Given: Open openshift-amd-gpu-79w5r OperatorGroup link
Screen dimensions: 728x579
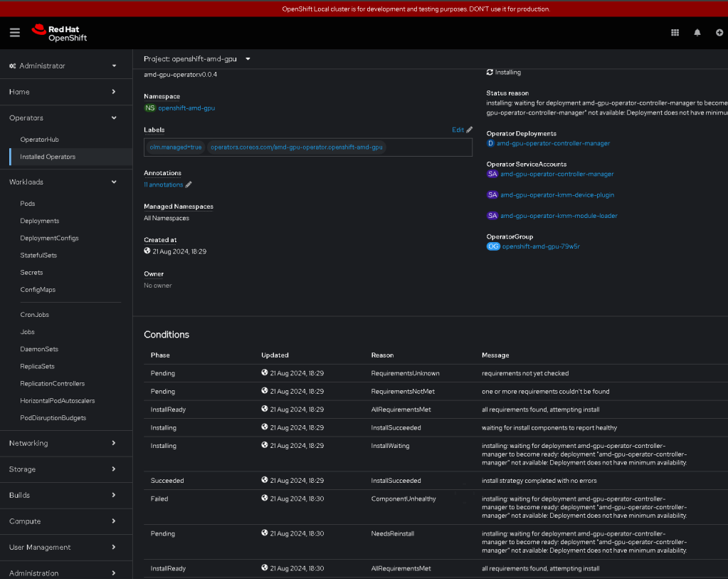Looking at the screenshot, I should coord(541,246).
